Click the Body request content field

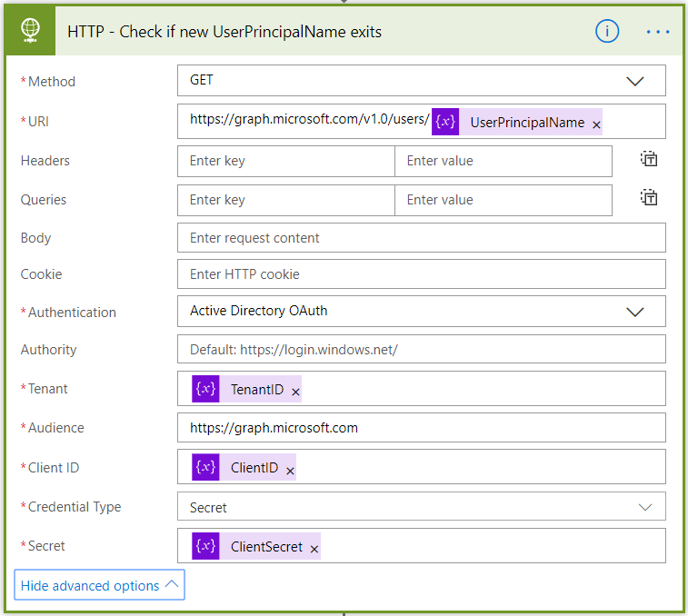(x=421, y=238)
